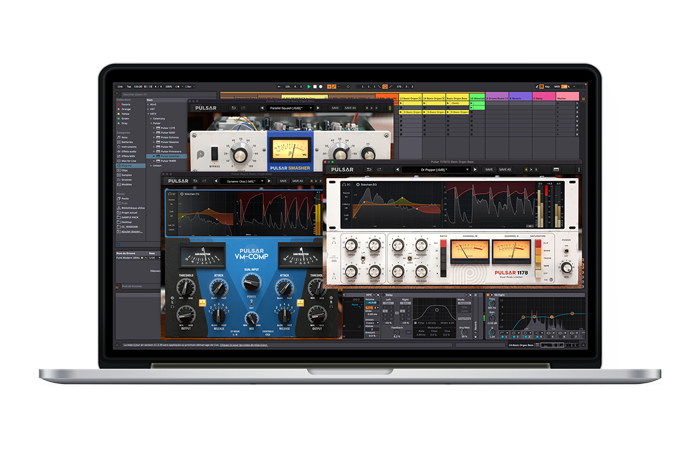Click undo arrow in Pulsar Smasher header
Image resolution: width=700 pixels, height=450 pixels.
pyautogui.click(x=233, y=108)
